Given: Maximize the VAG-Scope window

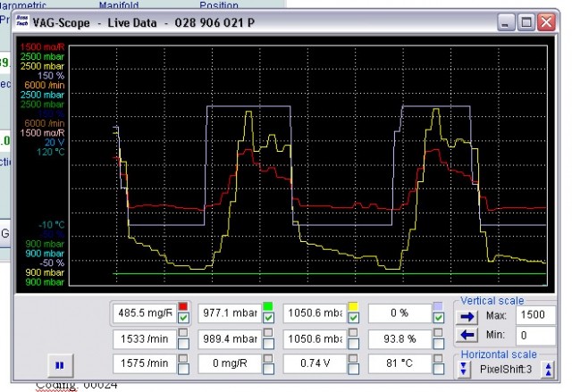Looking at the screenshot, I should [526, 22].
